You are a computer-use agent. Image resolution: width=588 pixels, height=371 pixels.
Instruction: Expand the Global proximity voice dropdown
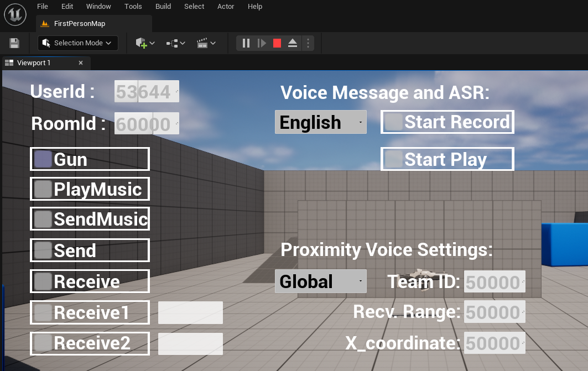320,281
